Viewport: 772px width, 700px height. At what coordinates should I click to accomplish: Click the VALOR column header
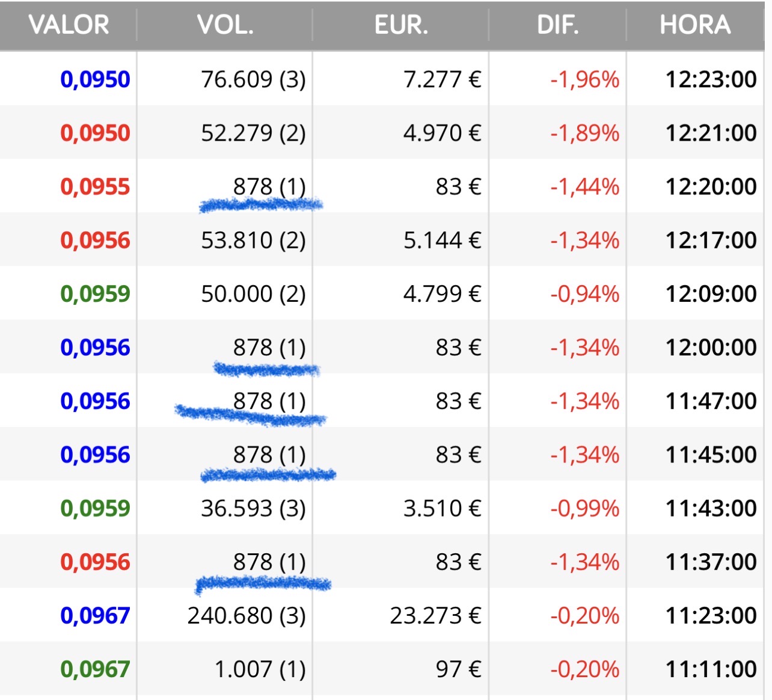pos(69,25)
